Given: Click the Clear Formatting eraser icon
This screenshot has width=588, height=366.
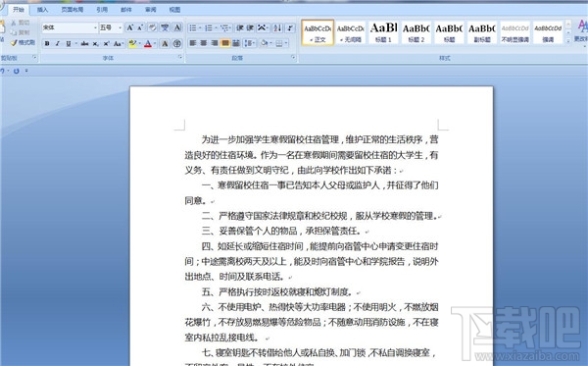Looking at the screenshot, I should pos(152,27).
